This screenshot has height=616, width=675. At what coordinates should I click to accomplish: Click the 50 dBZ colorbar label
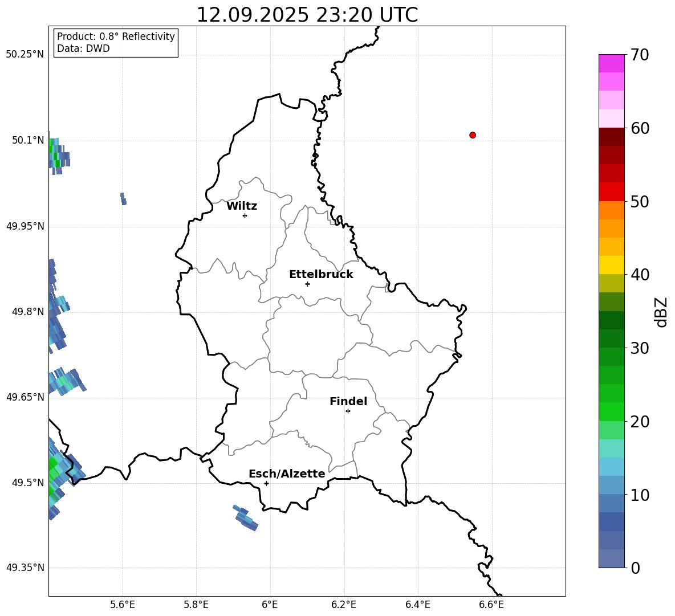(x=640, y=201)
